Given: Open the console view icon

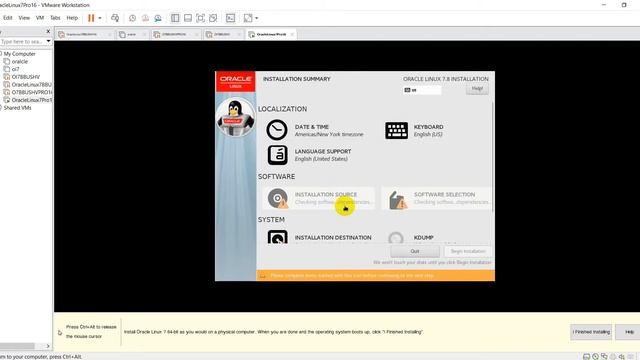Looking at the screenshot, I should coord(231,18).
